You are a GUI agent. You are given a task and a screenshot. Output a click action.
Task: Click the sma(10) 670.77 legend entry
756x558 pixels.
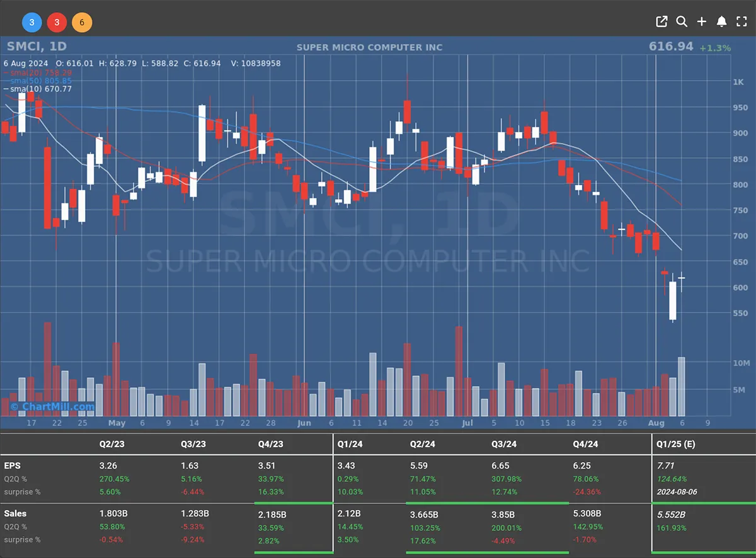pos(38,89)
